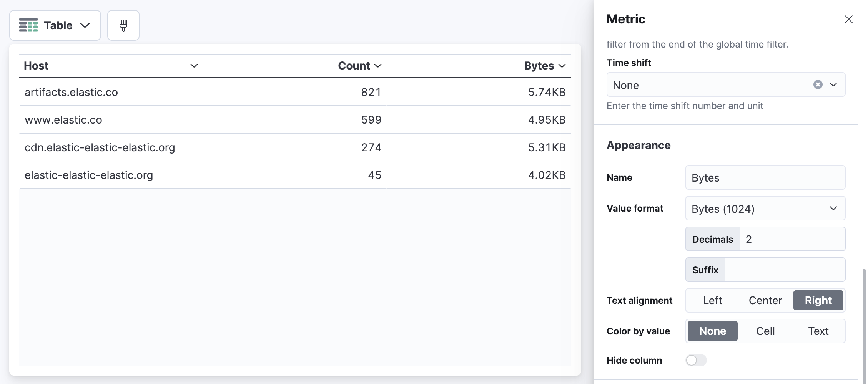Screen dimensions: 868x384
Task: Open the Table visualization type dropdown
Action: click(x=55, y=25)
